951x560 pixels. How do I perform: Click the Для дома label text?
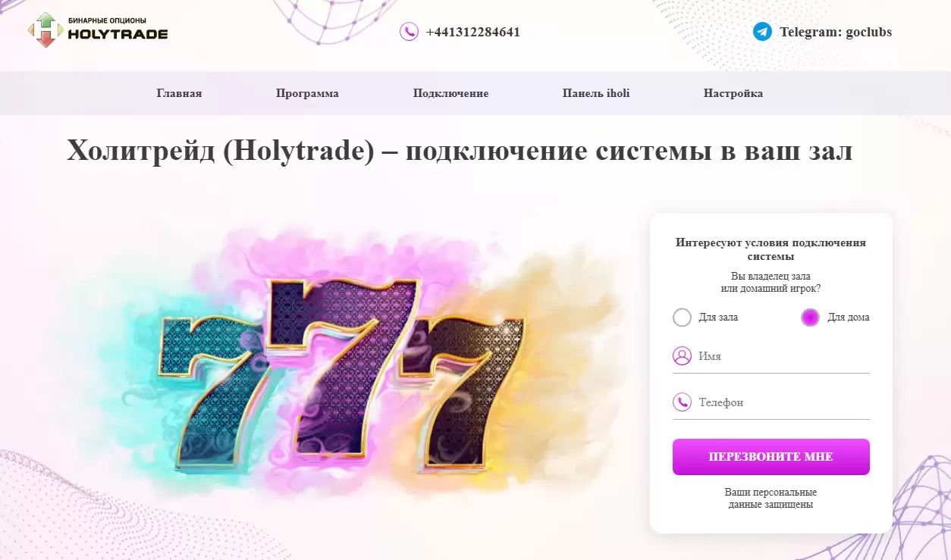point(849,318)
